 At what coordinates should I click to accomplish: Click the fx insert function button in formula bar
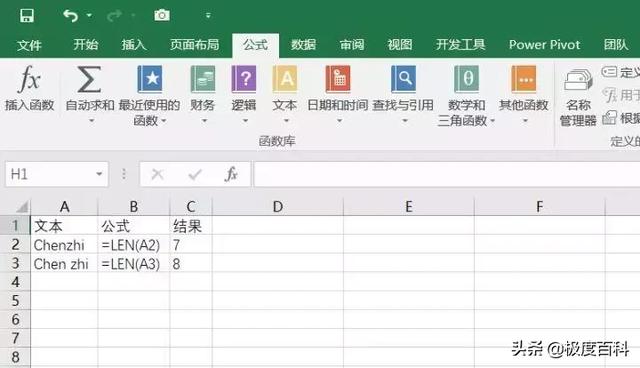[231, 174]
